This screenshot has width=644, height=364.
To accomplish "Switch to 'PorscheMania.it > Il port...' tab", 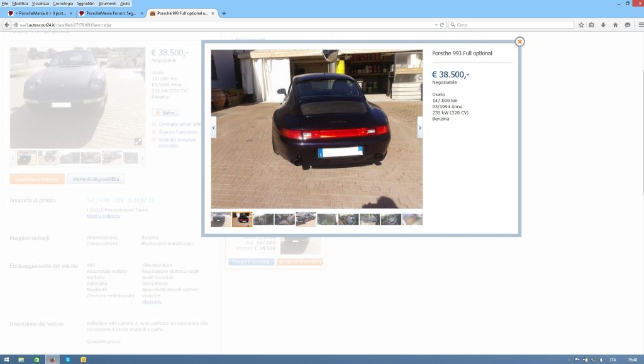I will click(x=40, y=13).
